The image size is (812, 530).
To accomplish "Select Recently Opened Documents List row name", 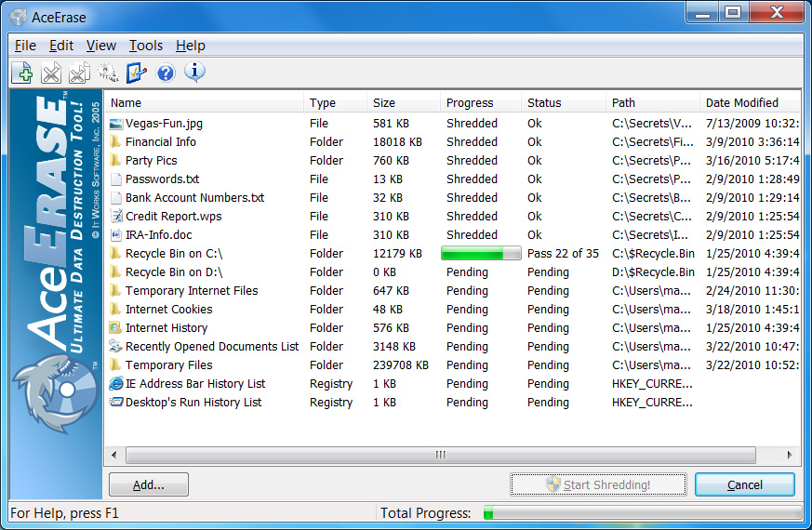I will click(212, 346).
